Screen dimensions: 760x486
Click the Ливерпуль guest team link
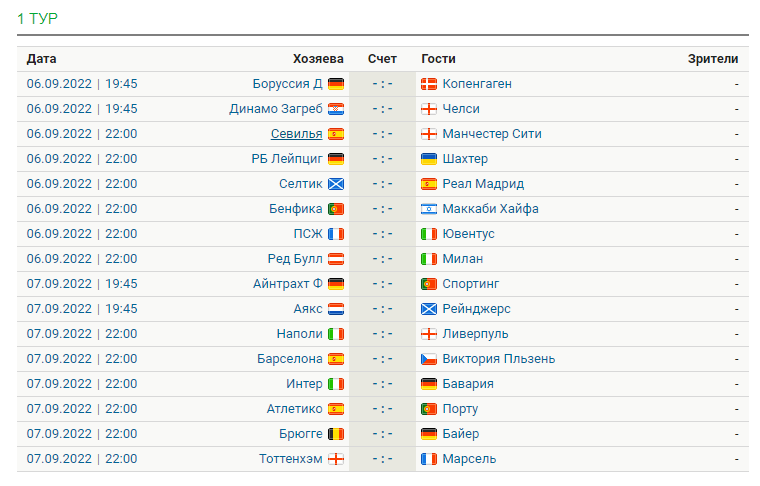click(x=475, y=334)
